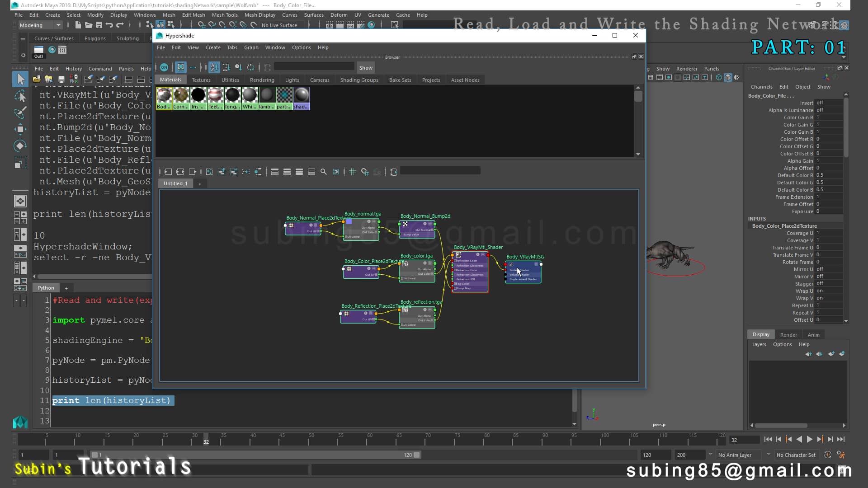Switch to the Textures tab in Hypershade
The image size is (868, 488).
coord(201,80)
